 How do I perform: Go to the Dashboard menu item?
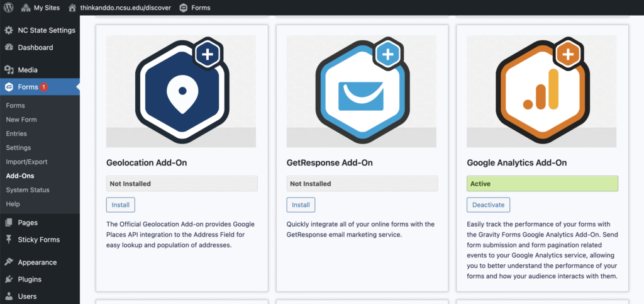coord(35,47)
